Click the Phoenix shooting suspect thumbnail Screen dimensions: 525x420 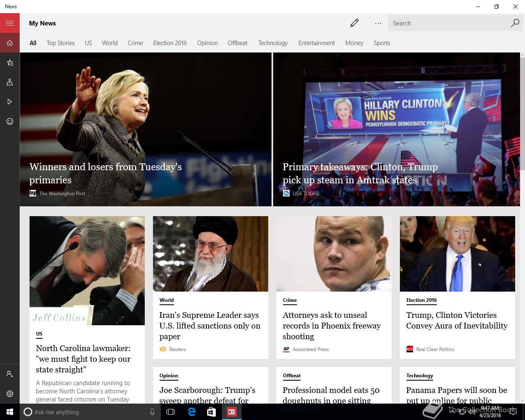point(334,254)
